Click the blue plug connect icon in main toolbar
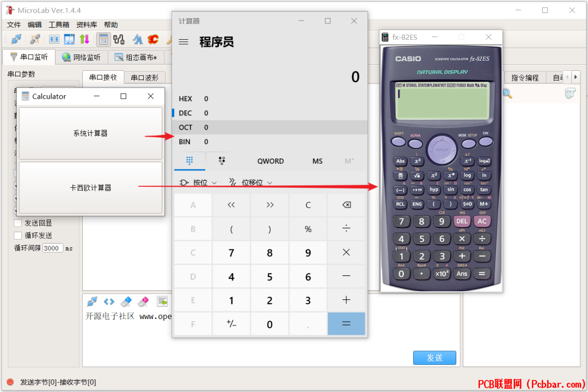 16,39
